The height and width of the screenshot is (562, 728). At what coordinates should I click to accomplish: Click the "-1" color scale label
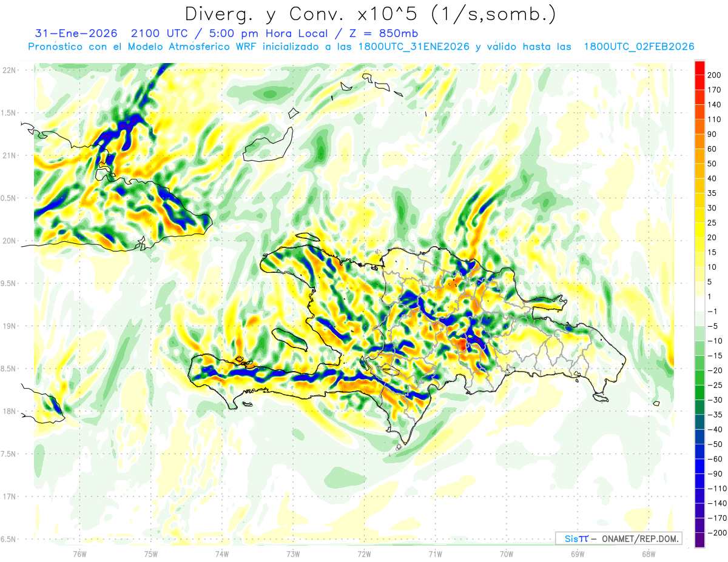click(713, 311)
